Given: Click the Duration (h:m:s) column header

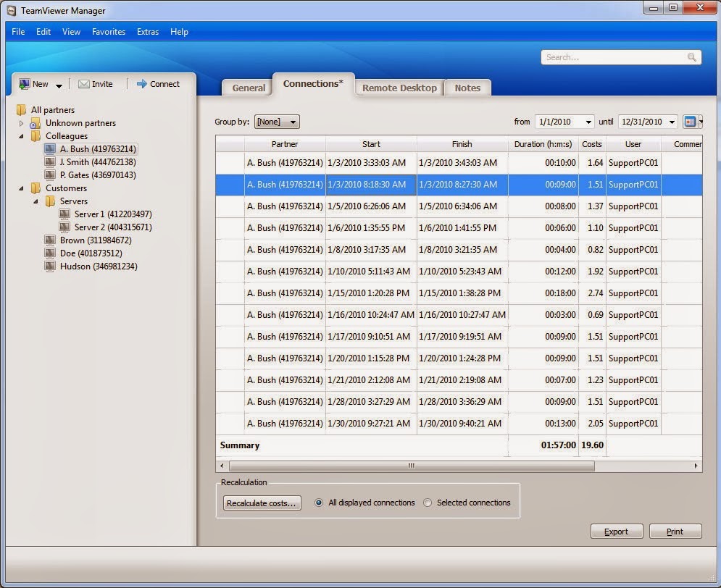Looking at the screenshot, I should point(543,144).
